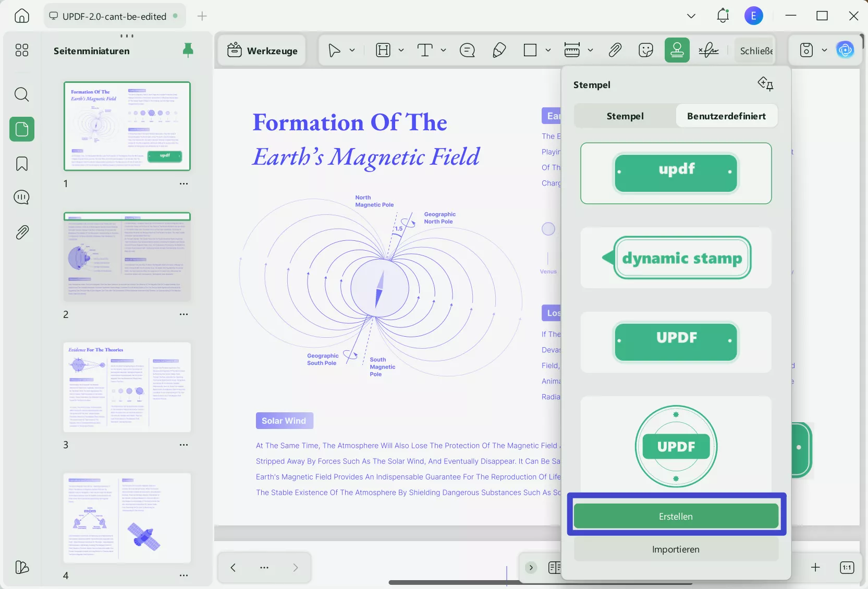Viewport: 868px width, 589px height.
Task: Open a new tab with plus
Action: click(x=202, y=16)
